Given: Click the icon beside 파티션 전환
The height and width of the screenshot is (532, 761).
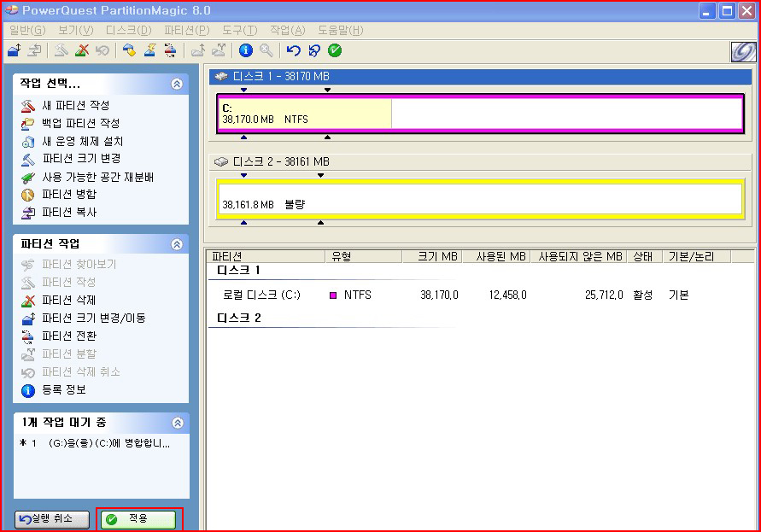Looking at the screenshot, I should (x=28, y=336).
